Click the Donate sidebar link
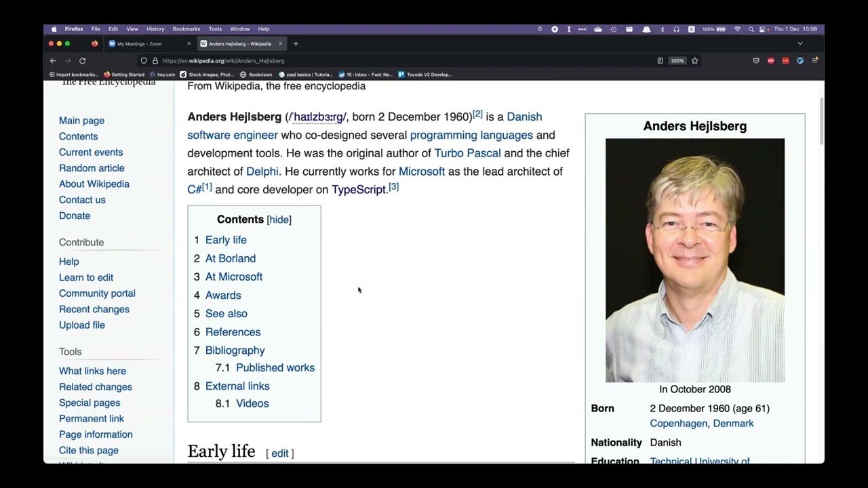Image resolution: width=868 pixels, height=488 pixels. coord(75,216)
